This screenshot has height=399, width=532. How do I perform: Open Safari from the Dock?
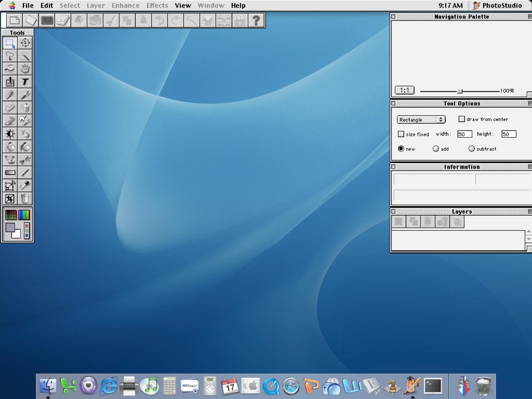point(291,386)
